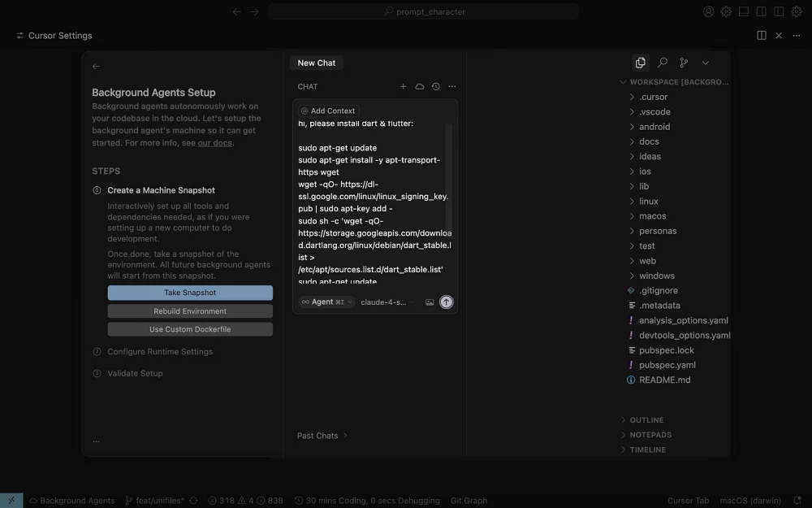Start a new chat with the plus icon
Viewport: 812px width, 508px height.
403,86
